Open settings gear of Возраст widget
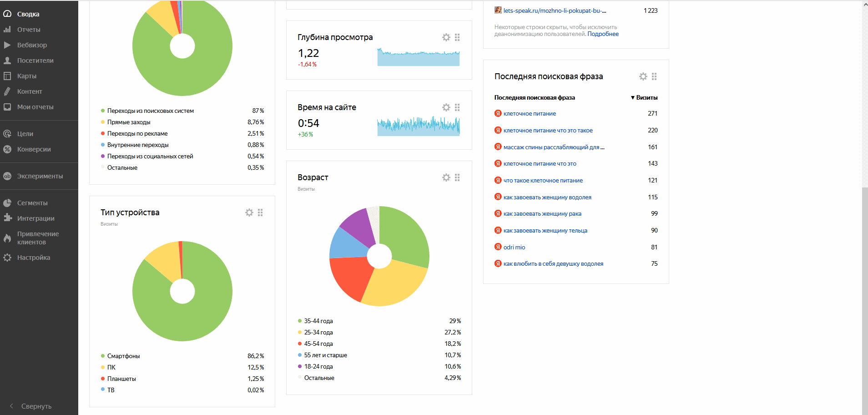The width and height of the screenshot is (868, 415). [x=446, y=177]
